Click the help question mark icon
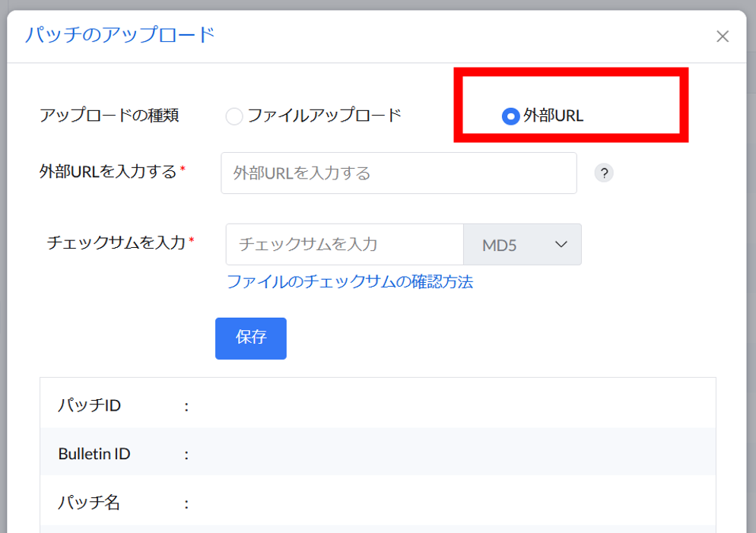756x533 pixels. (603, 173)
